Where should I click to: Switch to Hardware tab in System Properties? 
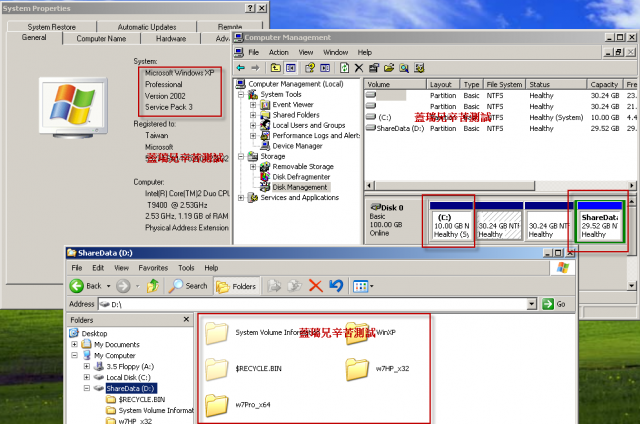[x=171, y=38]
